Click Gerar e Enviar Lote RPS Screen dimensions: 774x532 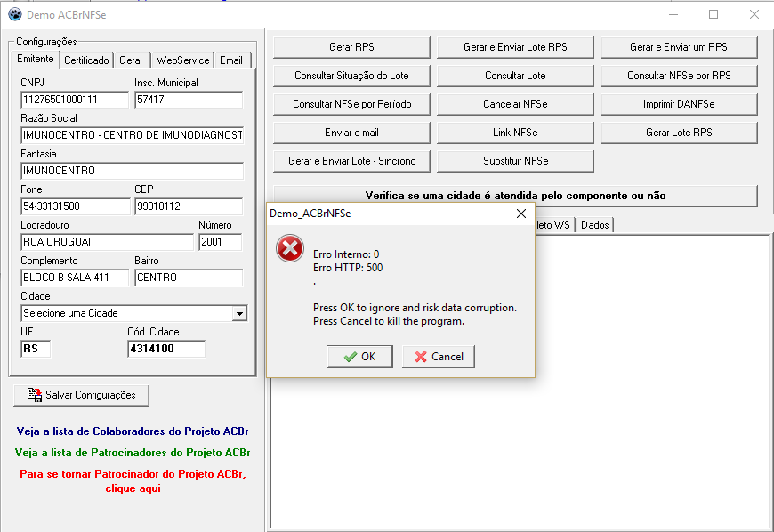coord(515,47)
